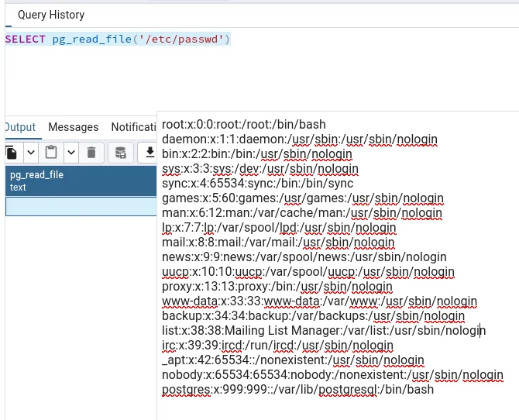This screenshot has height=420, width=519.
Task: Expand the paste options dropdown arrow
Action: point(70,153)
